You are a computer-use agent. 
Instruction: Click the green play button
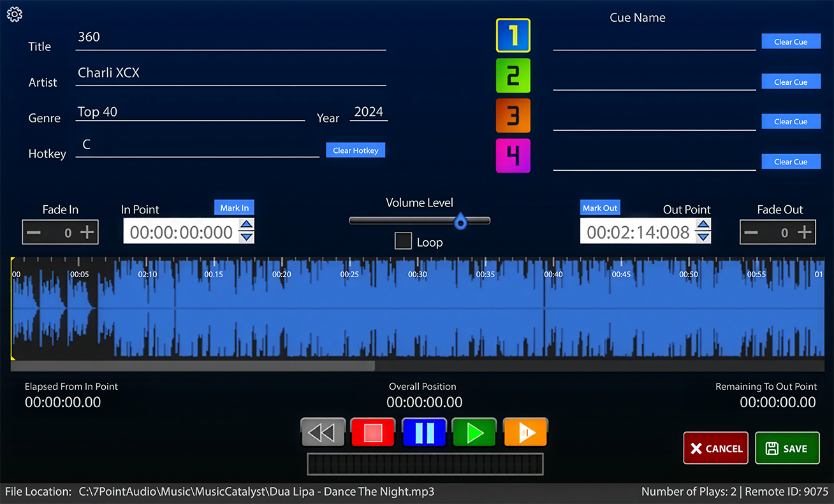pyautogui.click(x=474, y=433)
